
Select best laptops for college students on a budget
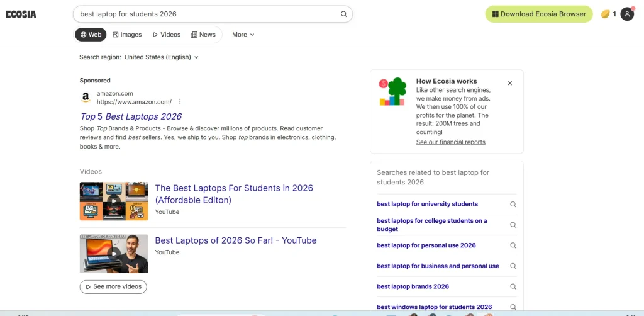pyautogui.click(x=432, y=225)
